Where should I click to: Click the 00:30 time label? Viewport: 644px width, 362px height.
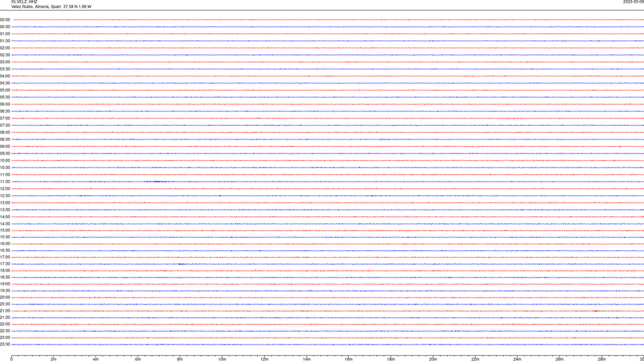(x=5, y=27)
